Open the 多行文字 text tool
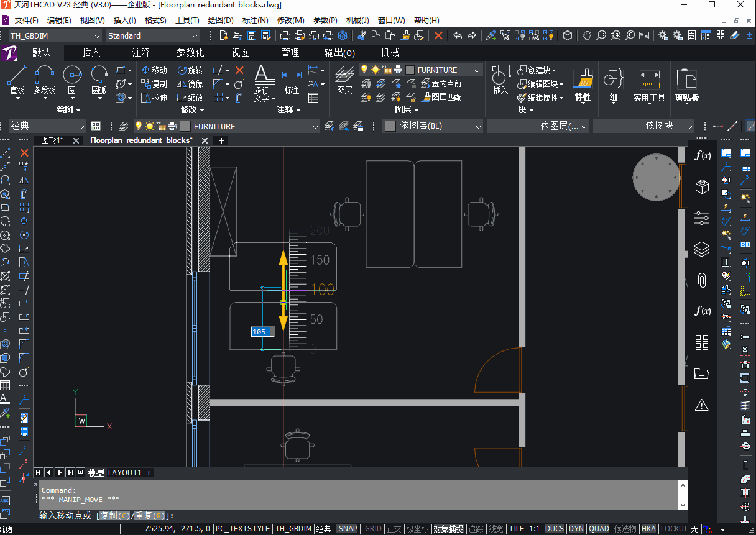Image resolution: width=756 pixels, height=535 pixels. 263,83
